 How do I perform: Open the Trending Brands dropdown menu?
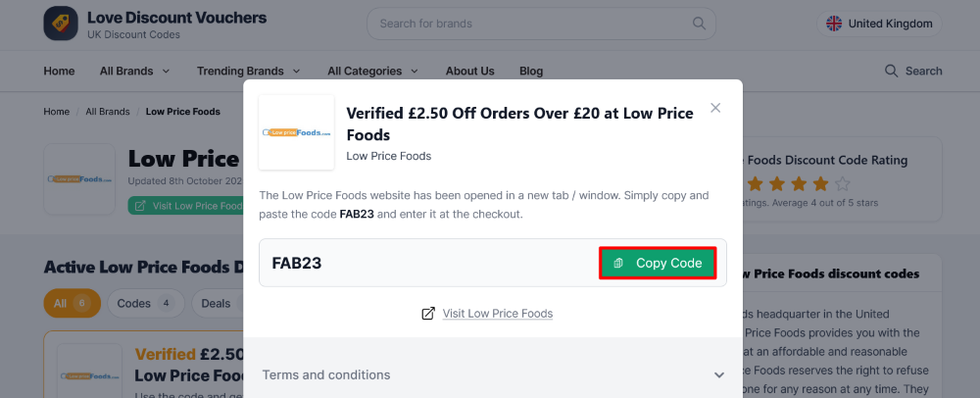(248, 71)
